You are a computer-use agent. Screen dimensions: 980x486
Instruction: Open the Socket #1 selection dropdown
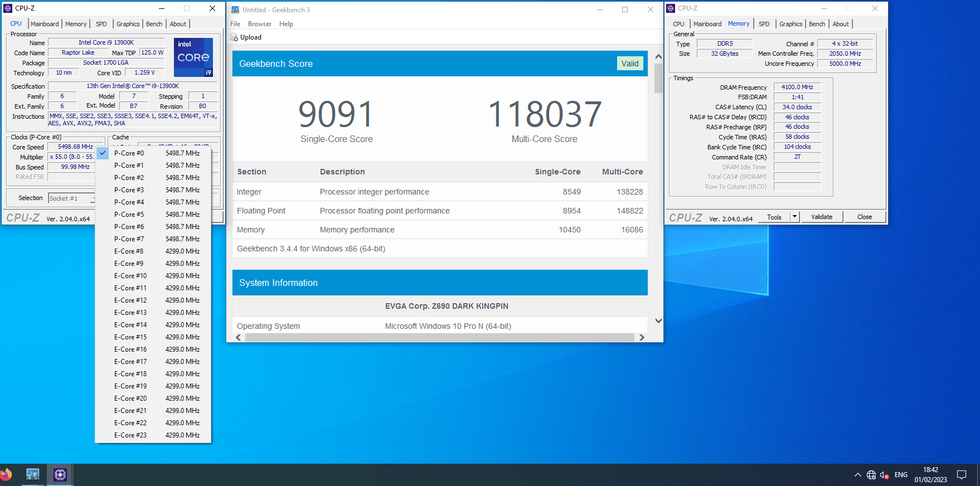[x=72, y=198]
